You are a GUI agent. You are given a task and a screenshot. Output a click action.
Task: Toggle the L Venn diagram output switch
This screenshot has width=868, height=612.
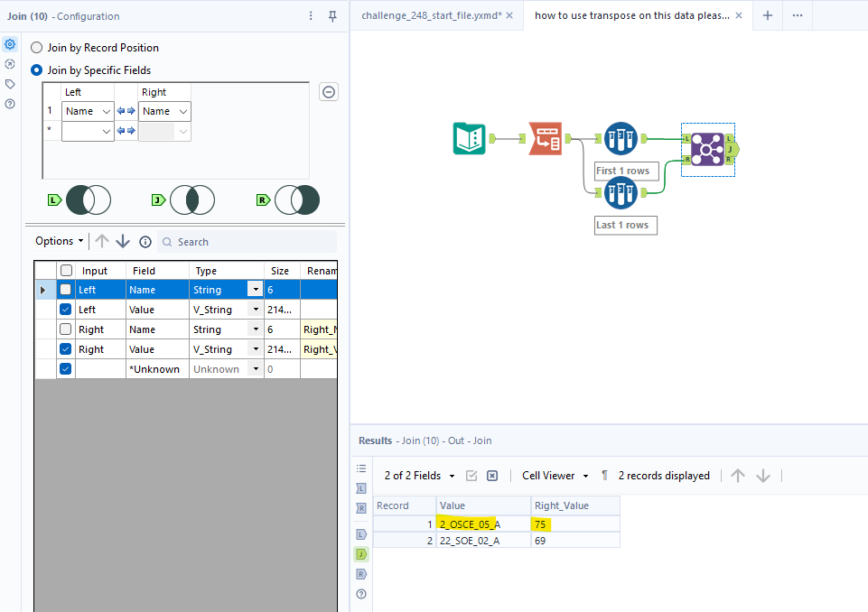[88, 199]
